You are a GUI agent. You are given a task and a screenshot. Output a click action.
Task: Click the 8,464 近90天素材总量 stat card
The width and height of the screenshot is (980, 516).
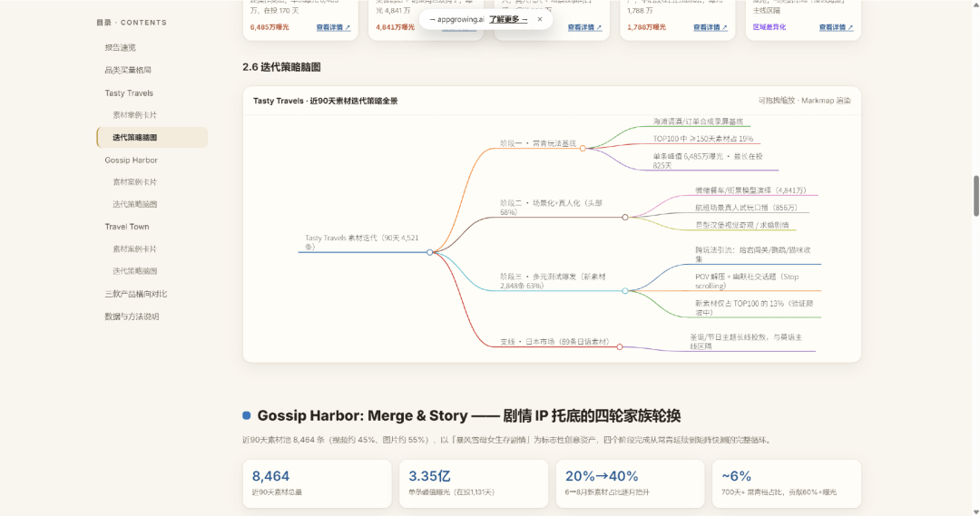pyautogui.click(x=317, y=484)
